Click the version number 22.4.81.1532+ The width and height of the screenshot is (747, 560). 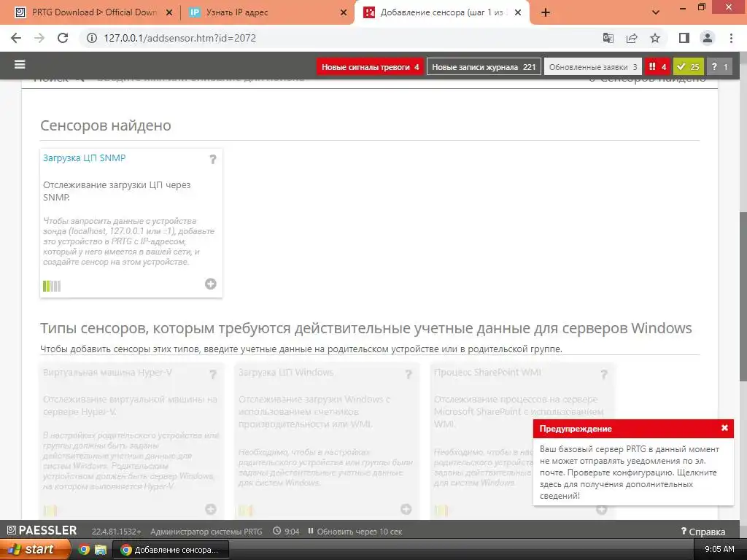pos(117,532)
